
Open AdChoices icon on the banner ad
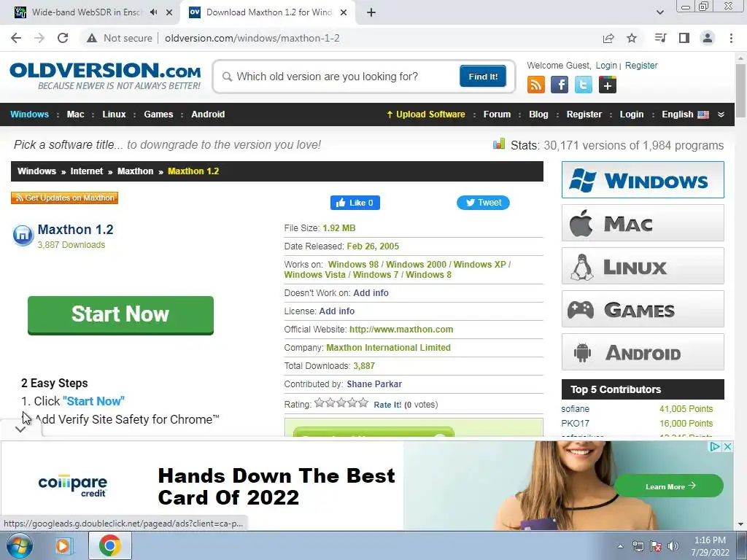(x=715, y=447)
